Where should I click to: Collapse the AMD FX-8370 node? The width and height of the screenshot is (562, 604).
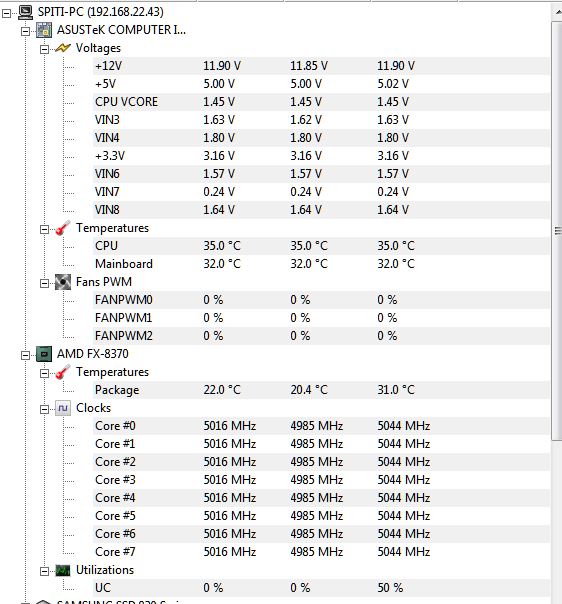tap(25, 355)
